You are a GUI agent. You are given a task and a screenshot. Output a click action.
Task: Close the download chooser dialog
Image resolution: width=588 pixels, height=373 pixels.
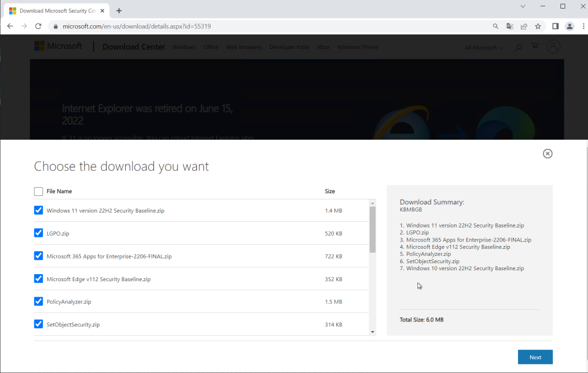point(547,153)
